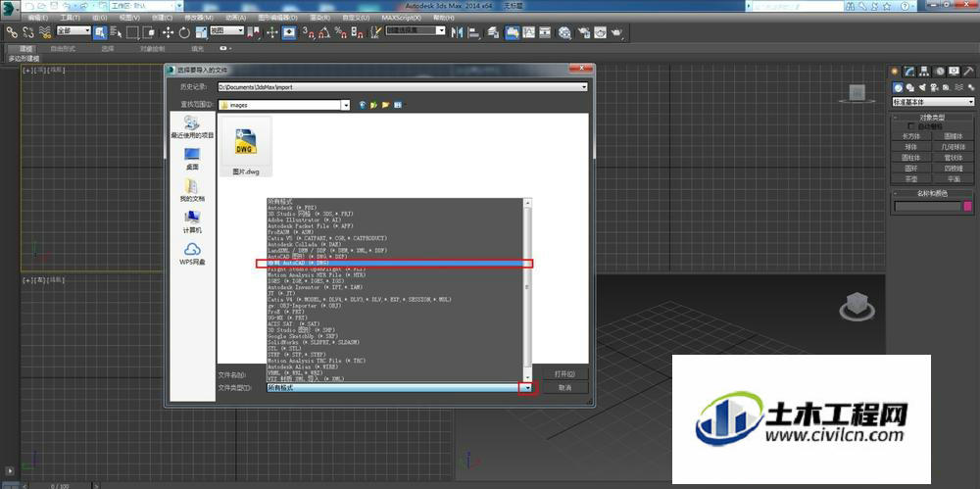
Task: Click Create New Folder icon in dialog
Action: 385,105
